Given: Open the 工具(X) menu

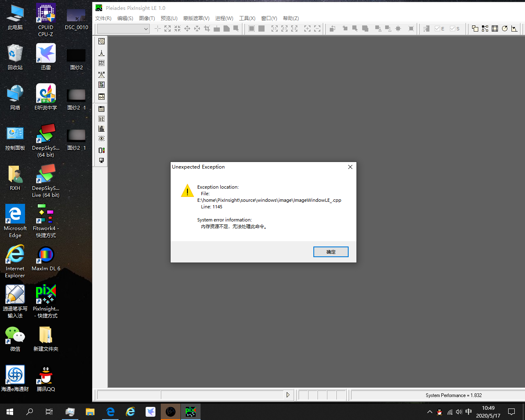Looking at the screenshot, I should coord(247,18).
